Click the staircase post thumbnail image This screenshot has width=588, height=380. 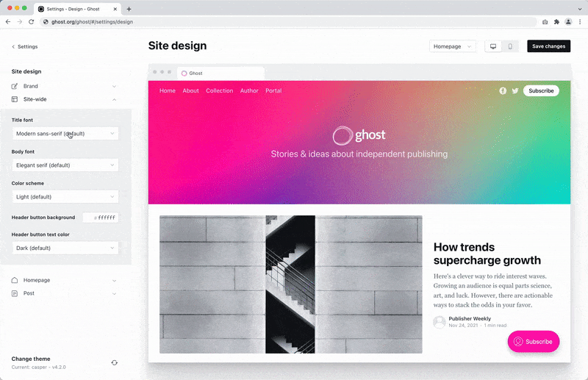(290, 284)
